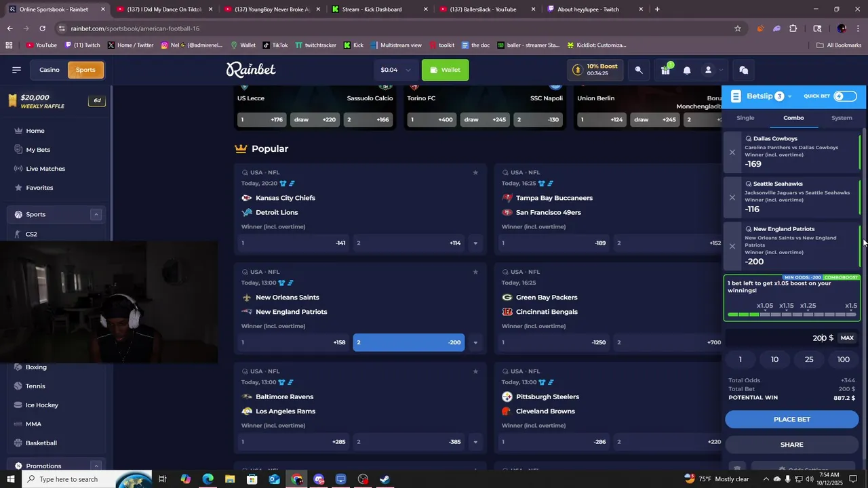
Task: Select Packers odds -1250
Action: [554, 342]
